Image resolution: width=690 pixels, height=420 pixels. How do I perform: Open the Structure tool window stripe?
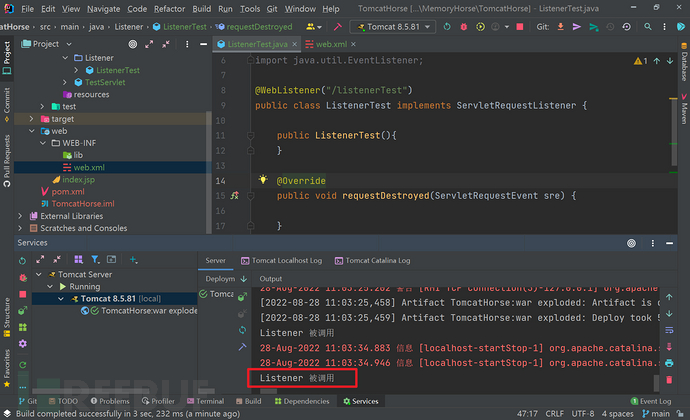tap(7, 312)
